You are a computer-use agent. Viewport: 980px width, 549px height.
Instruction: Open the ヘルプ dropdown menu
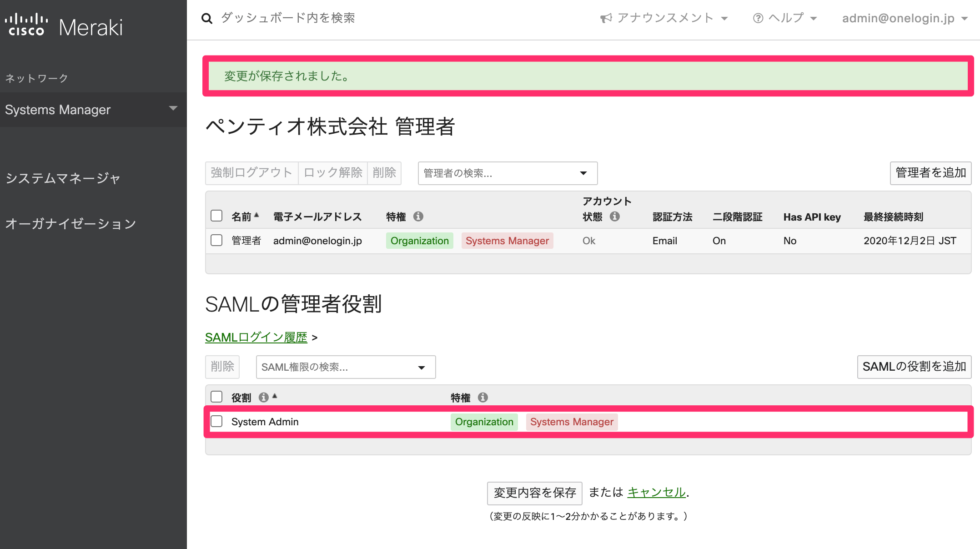coord(785,18)
